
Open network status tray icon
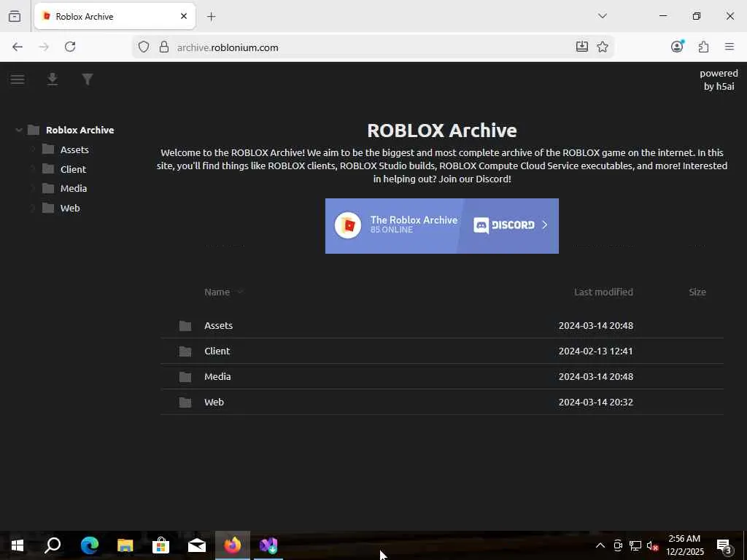pyautogui.click(x=635, y=545)
